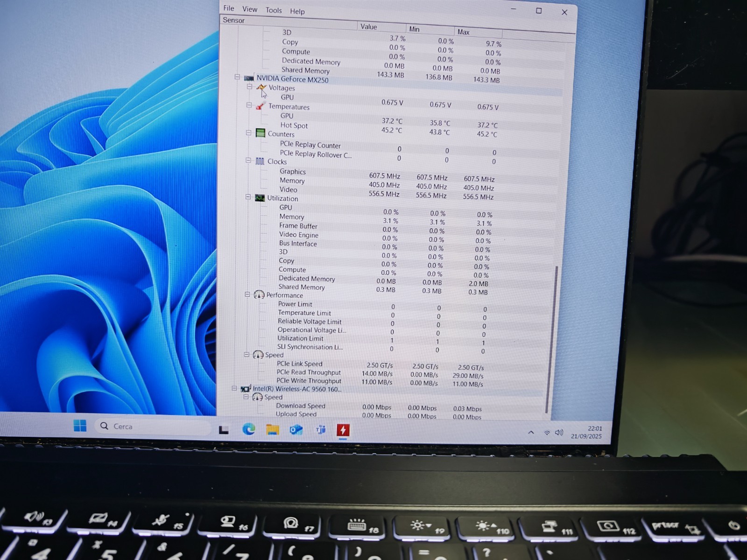This screenshot has height=560, width=747.
Task: Select the Temperature Limit row
Action: 382,315
